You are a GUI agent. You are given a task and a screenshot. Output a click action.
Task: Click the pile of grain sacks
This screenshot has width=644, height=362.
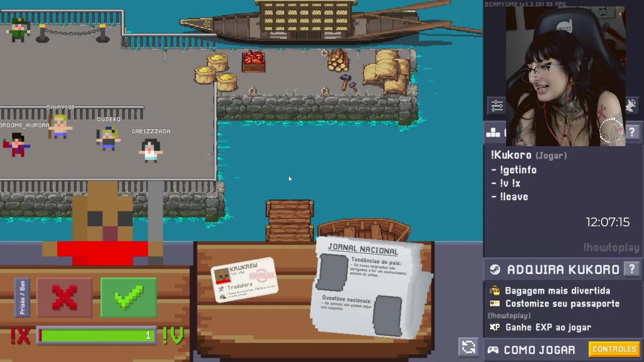click(387, 72)
